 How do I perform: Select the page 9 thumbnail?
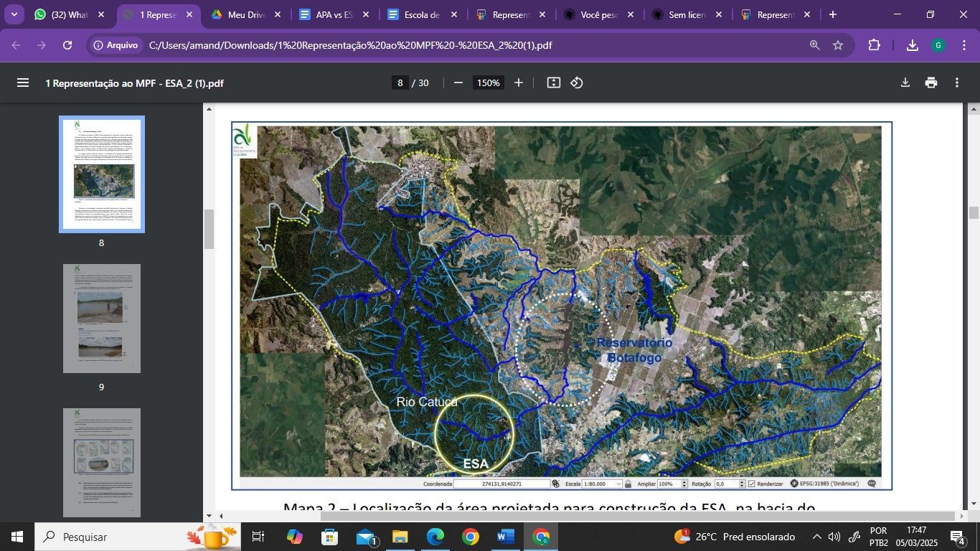pos(101,318)
